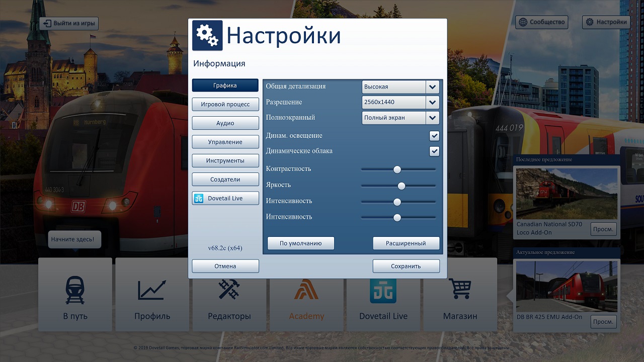Open the Canadian National SD70 thumbnail
Screen dimensions: 644x362
567,194
